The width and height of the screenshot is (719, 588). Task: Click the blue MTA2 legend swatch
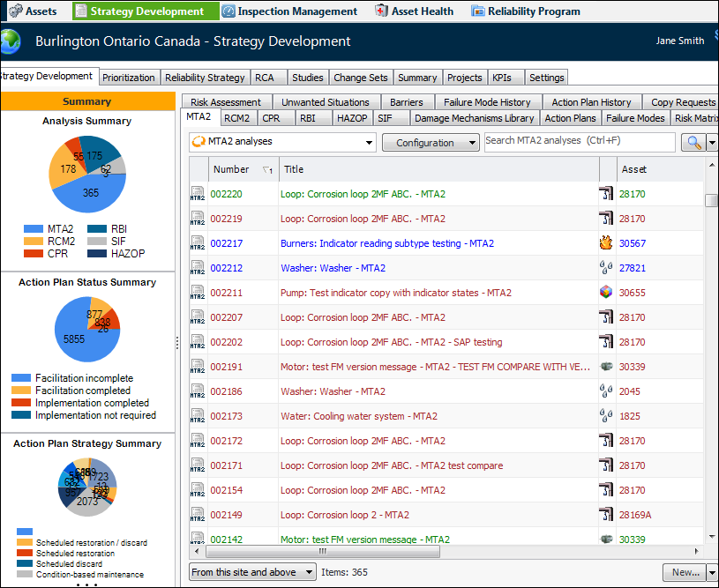34,229
